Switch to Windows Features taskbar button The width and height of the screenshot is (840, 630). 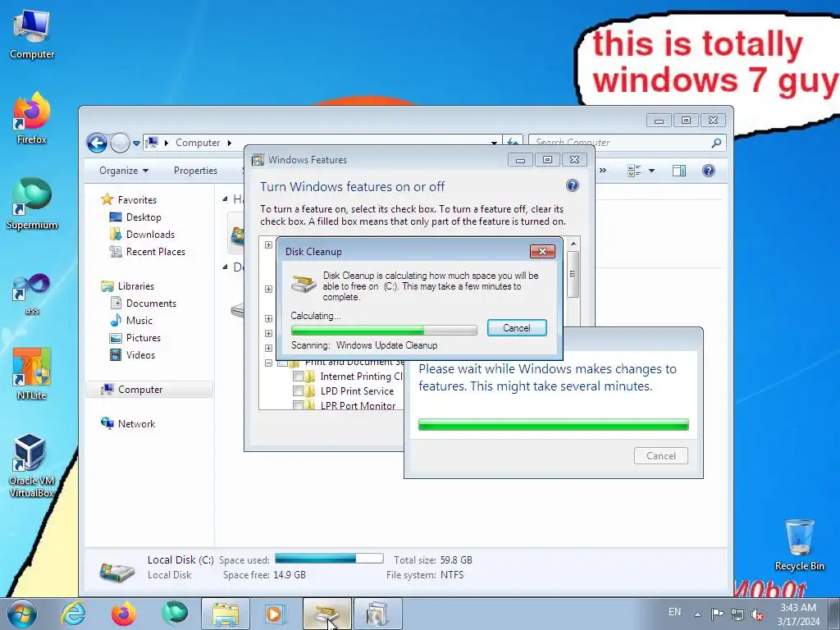[377, 614]
